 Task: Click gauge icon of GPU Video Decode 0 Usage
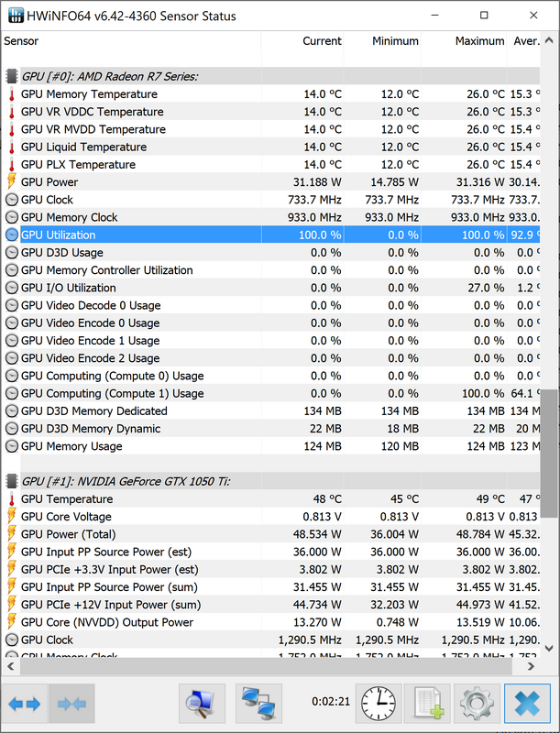coord(12,305)
